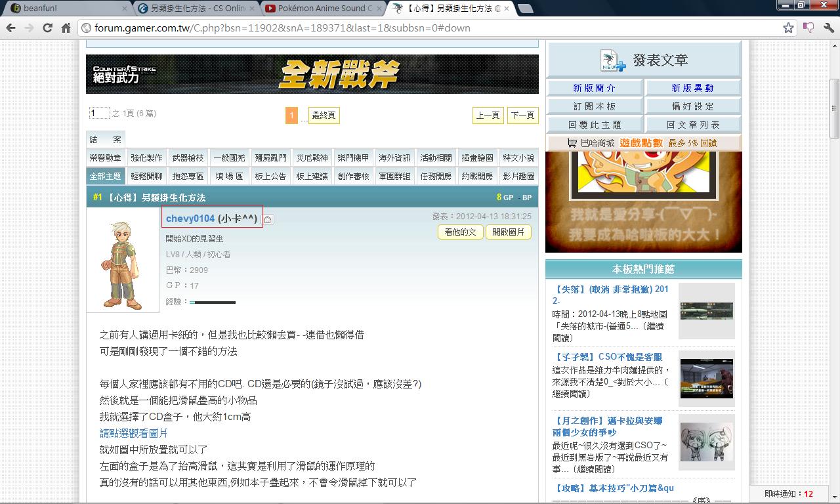Click the NEW document icon in 發表文章
Screen dimensions: 840x504
pos(612,60)
